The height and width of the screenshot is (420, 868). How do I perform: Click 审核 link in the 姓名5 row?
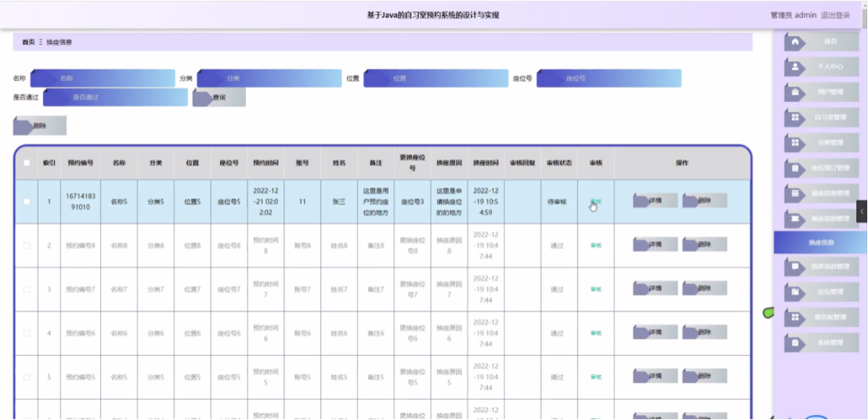595,377
